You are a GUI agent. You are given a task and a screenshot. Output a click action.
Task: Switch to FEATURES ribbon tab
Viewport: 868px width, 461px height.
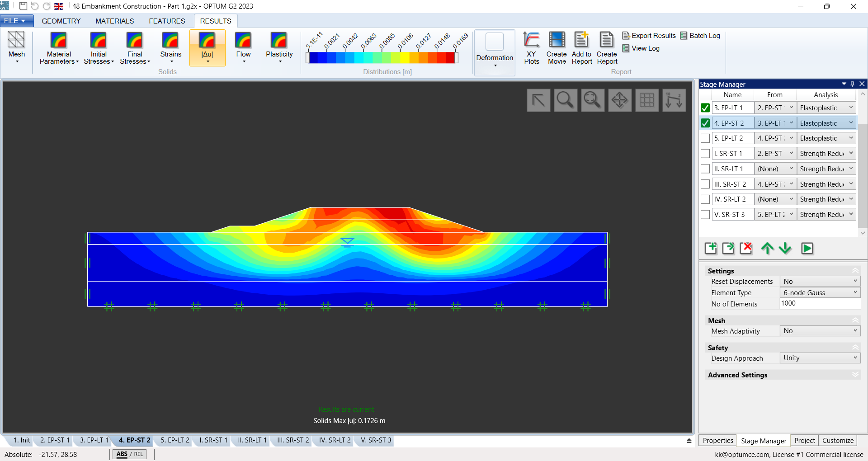[167, 21]
